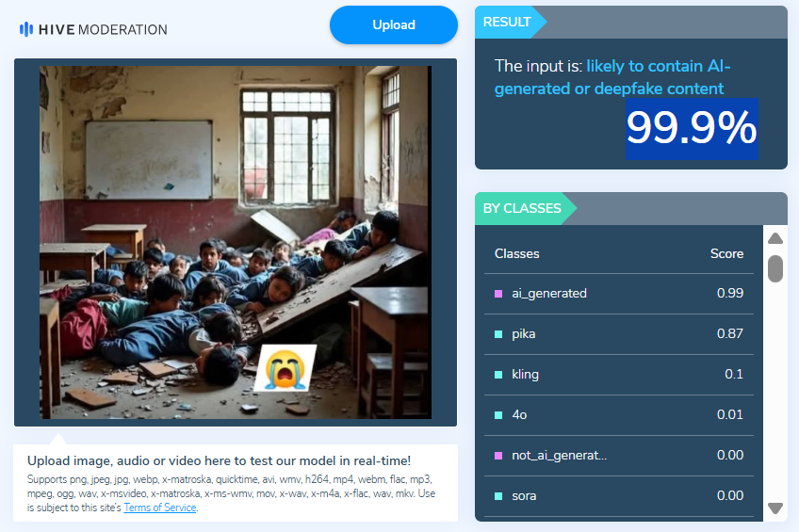Image resolution: width=799 pixels, height=532 pixels.
Task: Click the highlighted 99.9% score
Action: 692,128
